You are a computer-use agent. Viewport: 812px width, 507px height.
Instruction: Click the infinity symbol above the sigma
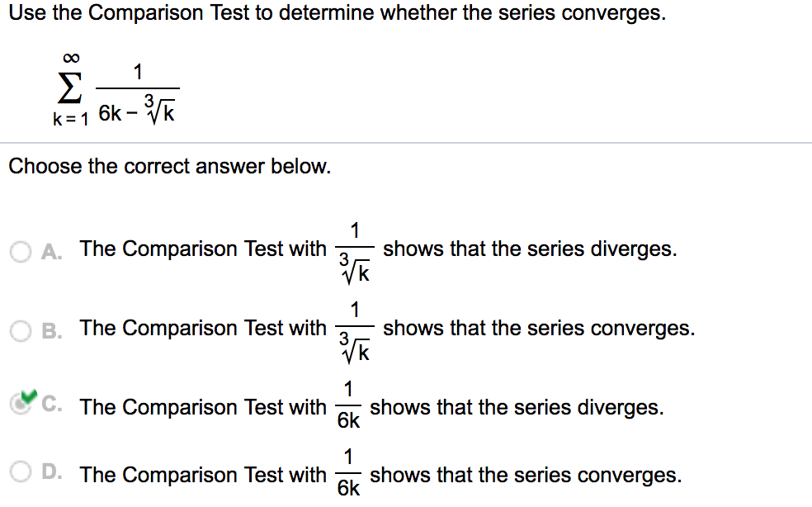pyautogui.click(x=69, y=58)
